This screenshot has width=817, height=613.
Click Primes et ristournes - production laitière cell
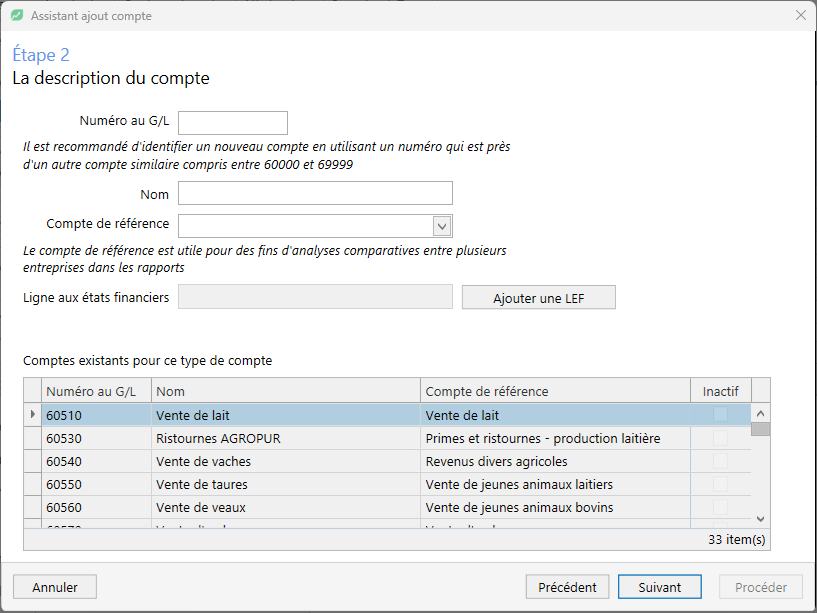click(555, 438)
